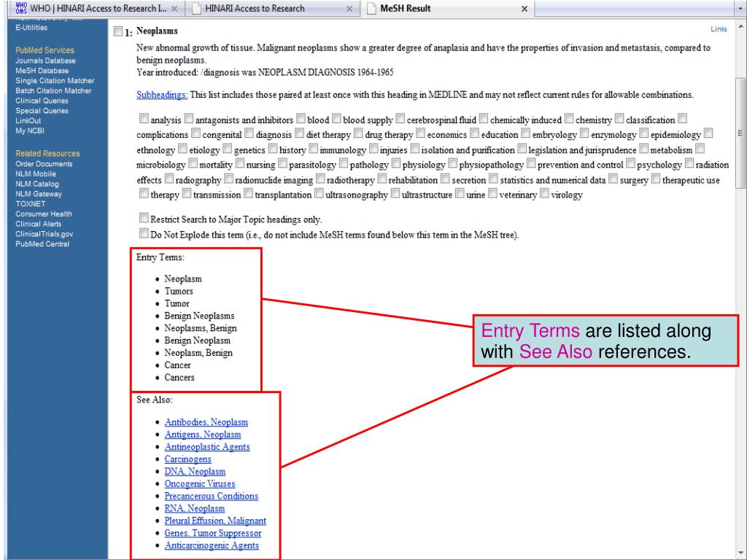Image resolution: width=747 pixels, height=560 pixels.
Task: Check the cerebrospinal fluid subheading
Action: coord(400,118)
